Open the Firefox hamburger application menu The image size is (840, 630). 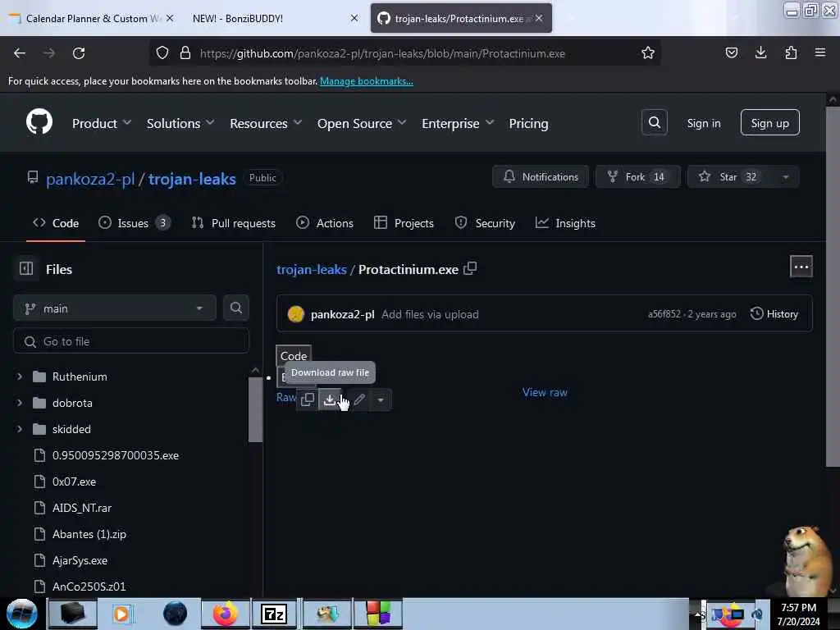tap(820, 52)
